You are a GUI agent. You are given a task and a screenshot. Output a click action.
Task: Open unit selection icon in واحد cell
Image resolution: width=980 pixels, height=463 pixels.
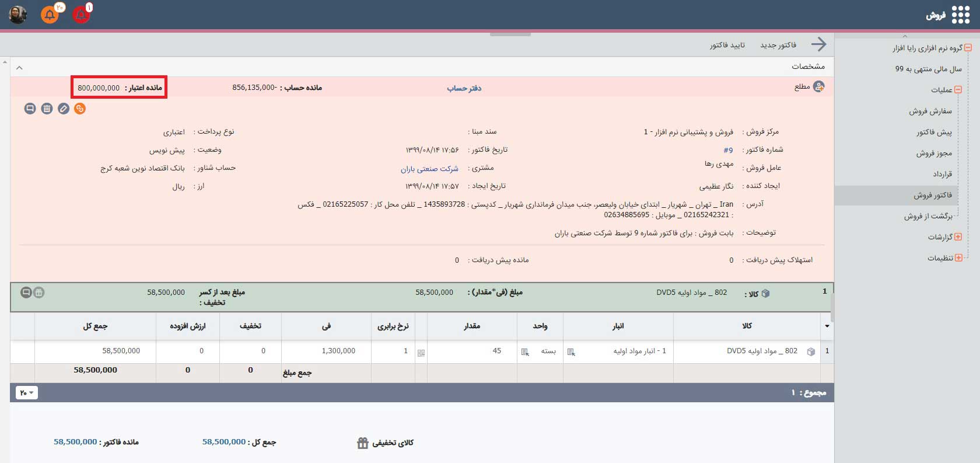525,352
